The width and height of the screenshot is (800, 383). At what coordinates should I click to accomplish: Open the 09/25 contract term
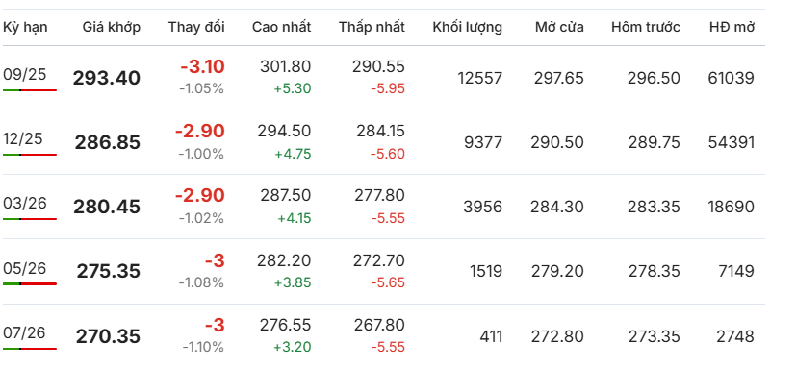[24, 74]
